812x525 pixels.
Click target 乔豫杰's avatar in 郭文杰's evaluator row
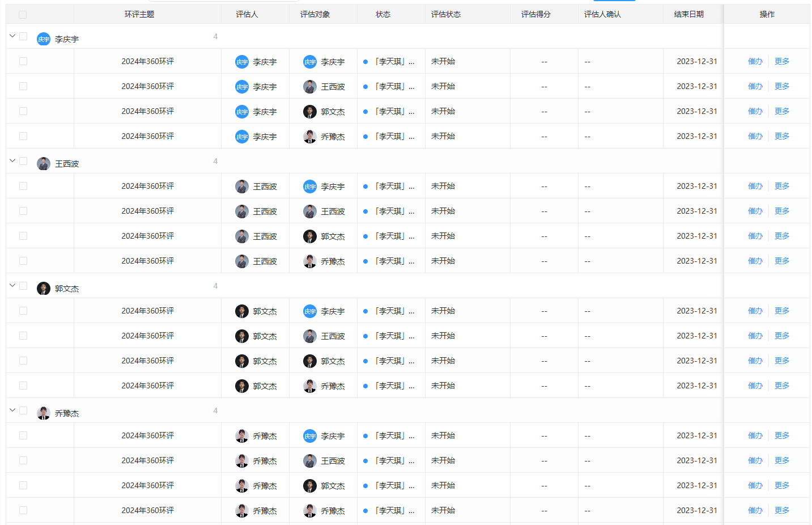click(309, 386)
